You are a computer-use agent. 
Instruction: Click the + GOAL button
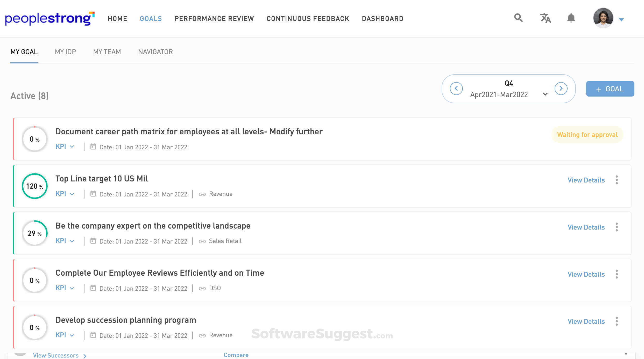pos(610,89)
